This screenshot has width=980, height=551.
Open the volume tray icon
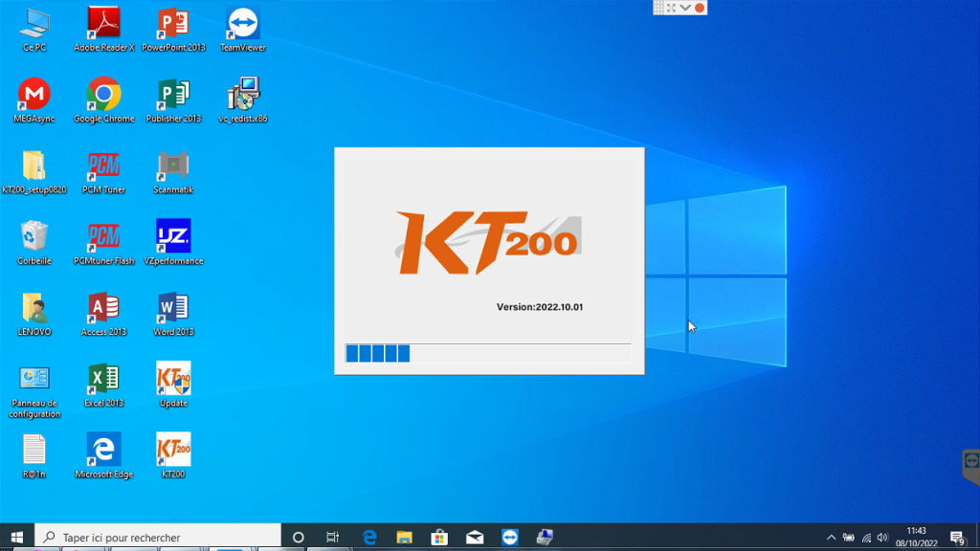[x=882, y=538]
